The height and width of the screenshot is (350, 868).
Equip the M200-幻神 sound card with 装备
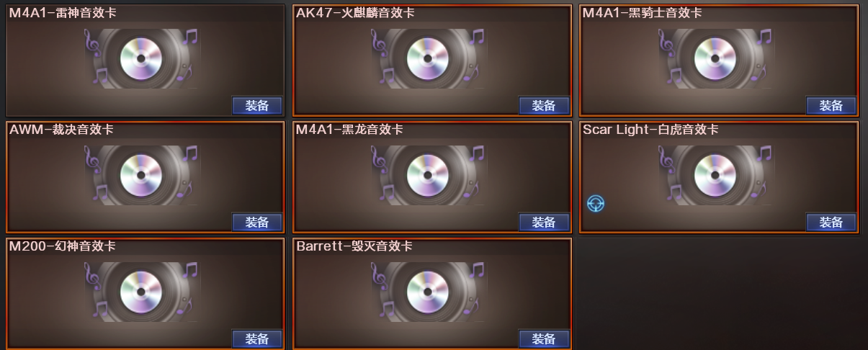pyautogui.click(x=257, y=339)
